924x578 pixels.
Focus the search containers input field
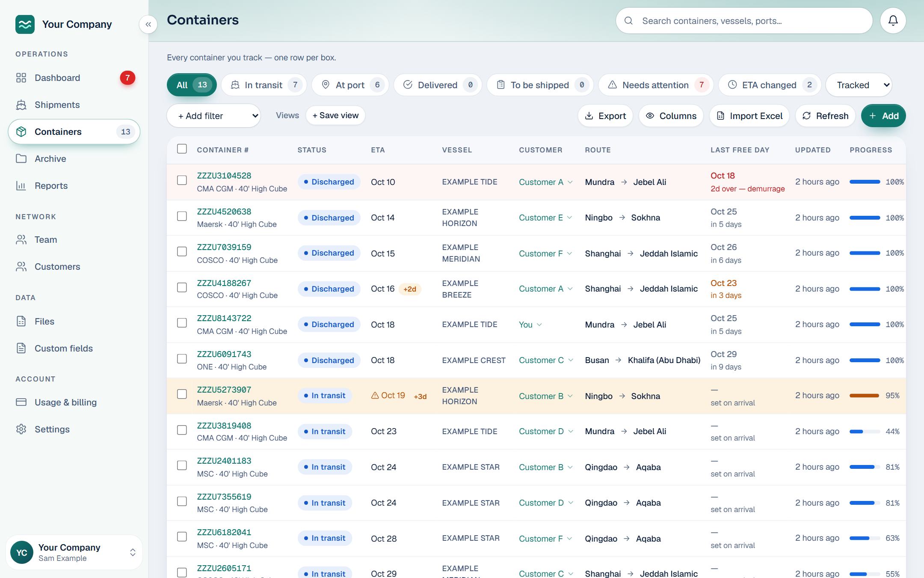coord(744,21)
